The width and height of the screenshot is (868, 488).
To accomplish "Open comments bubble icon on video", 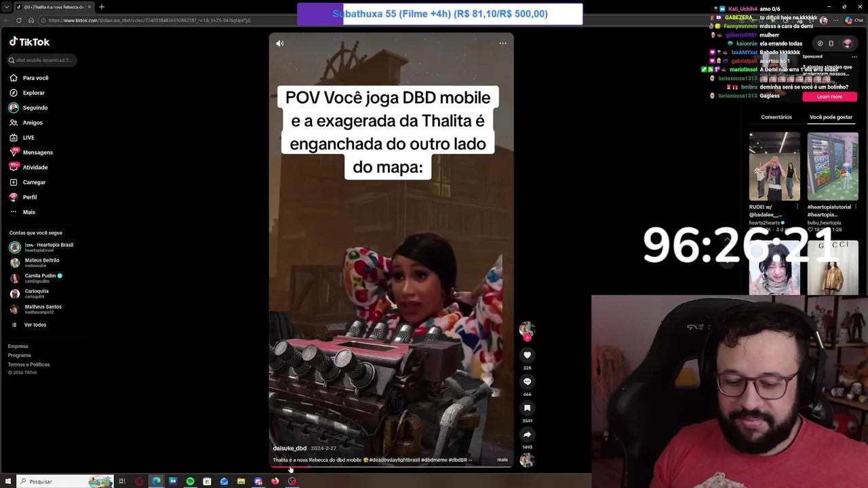I will 527,382.
